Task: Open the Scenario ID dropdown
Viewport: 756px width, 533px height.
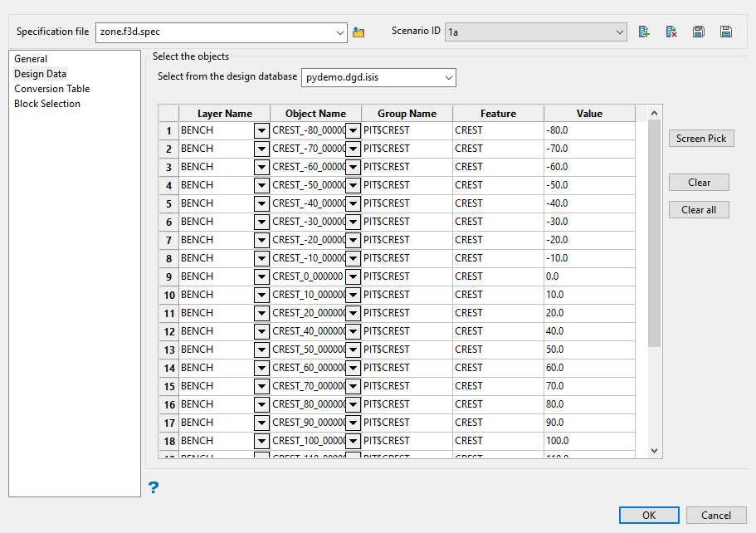Action: click(x=620, y=32)
